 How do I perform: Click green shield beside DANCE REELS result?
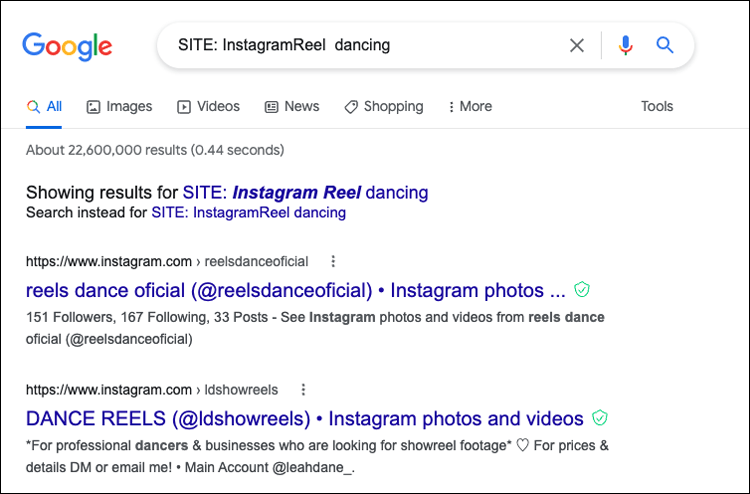point(600,418)
